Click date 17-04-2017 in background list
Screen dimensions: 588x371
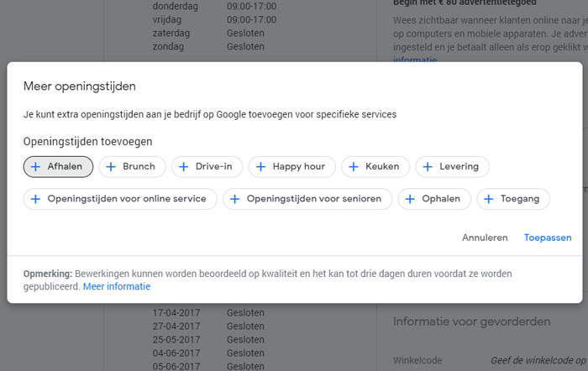(176, 312)
